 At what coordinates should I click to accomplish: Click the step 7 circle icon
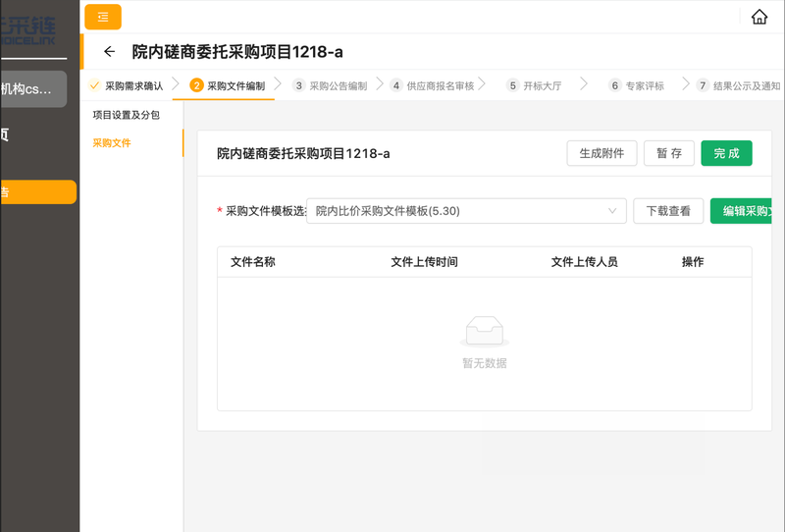click(703, 85)
